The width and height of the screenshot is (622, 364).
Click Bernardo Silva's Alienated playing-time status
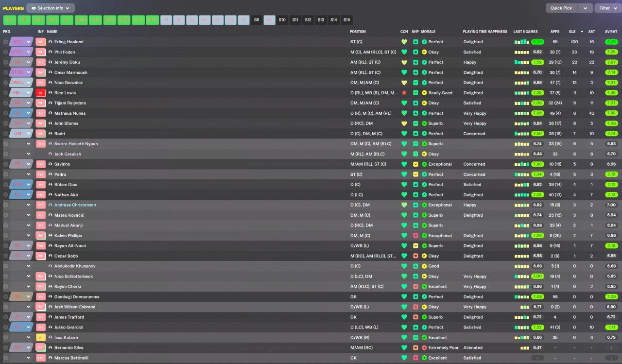(x=473, y=348)
